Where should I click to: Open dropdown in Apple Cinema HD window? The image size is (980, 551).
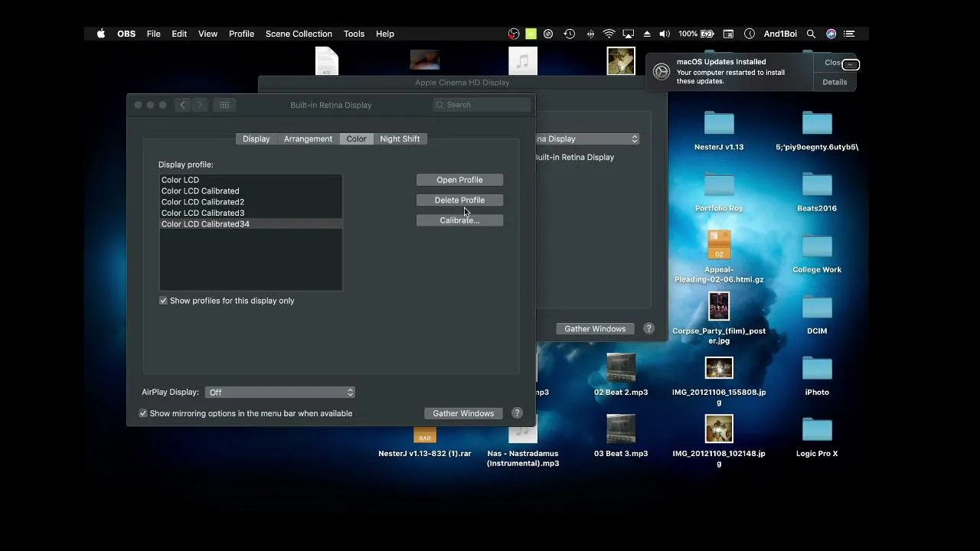tap(587, 139)
